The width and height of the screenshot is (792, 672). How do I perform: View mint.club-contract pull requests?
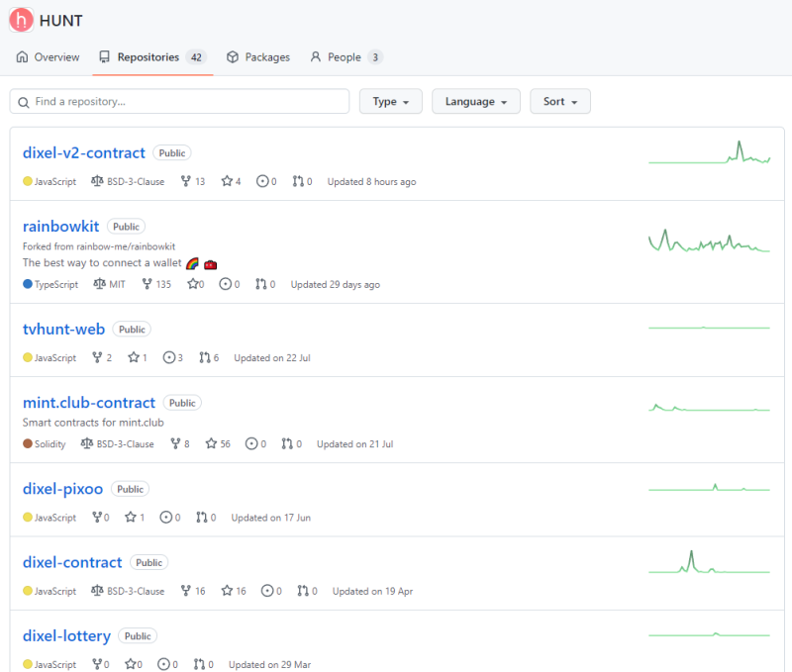(x=291, y=443)
